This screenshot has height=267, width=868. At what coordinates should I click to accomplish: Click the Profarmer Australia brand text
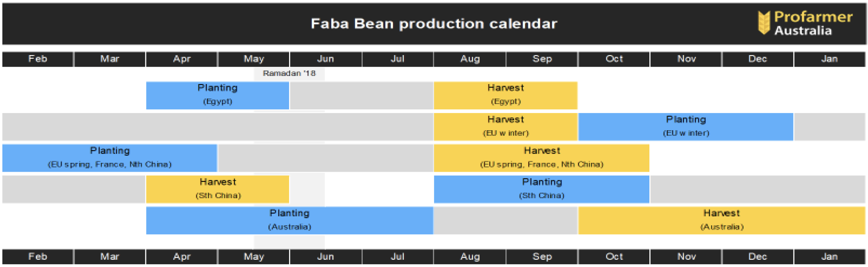tap(813, 23)
